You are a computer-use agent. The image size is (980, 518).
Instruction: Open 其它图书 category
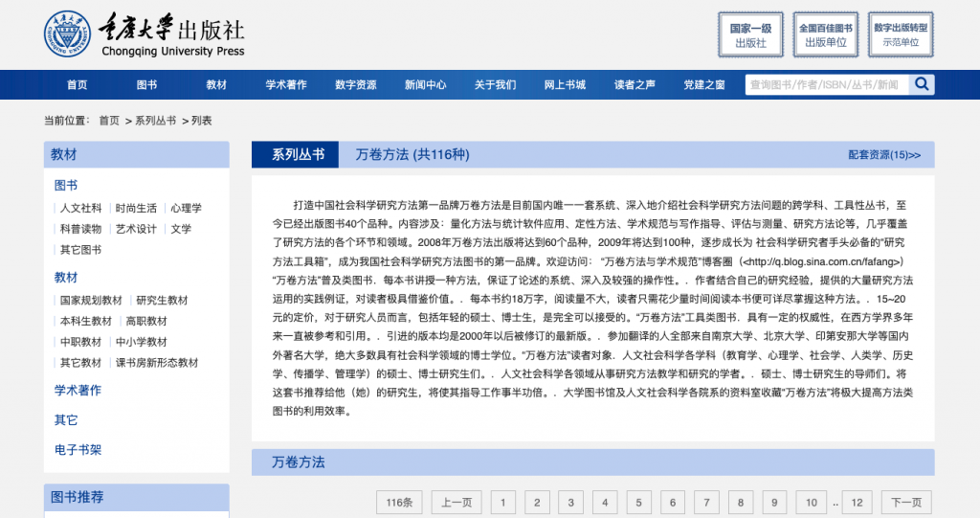[x=80, y=250]
